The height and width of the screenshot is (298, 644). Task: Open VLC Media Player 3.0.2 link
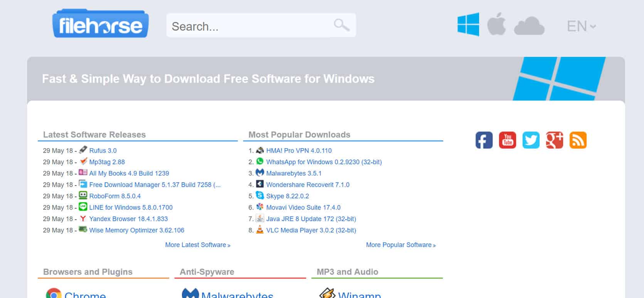[x=311, y=230]
